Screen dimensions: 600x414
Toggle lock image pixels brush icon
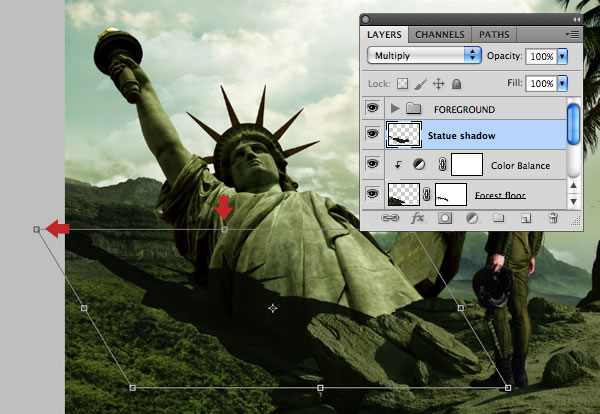coord(421,84)
